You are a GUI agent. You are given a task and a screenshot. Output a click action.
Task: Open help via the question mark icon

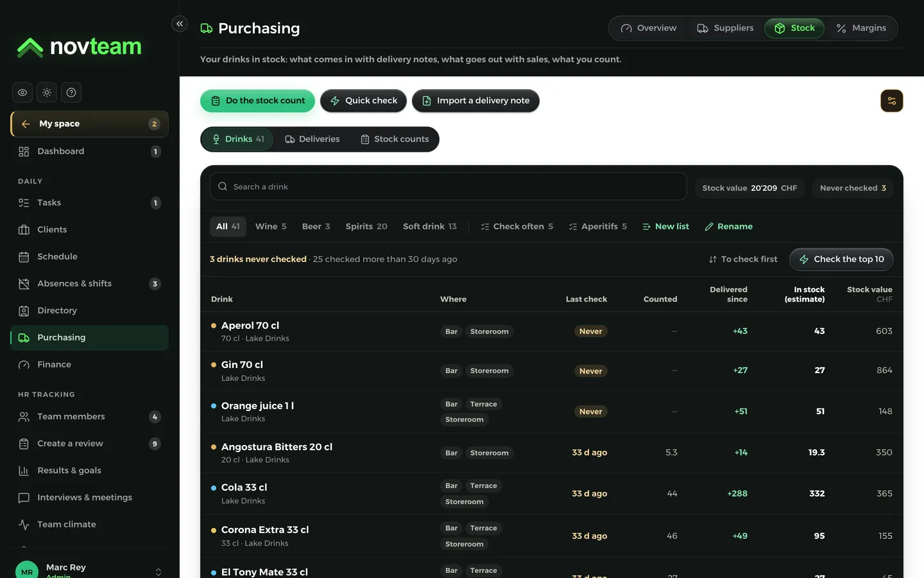(x=71, y=92)
